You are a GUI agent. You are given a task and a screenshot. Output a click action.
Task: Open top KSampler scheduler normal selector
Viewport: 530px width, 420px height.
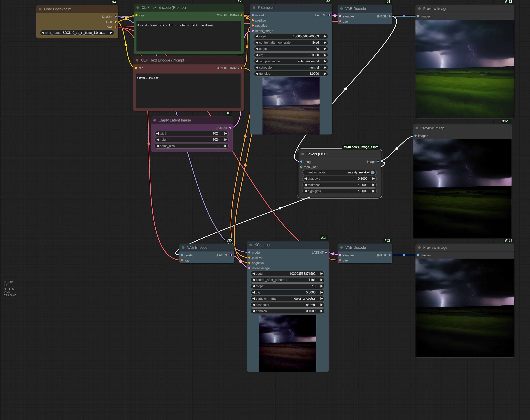tap(291, 67)
